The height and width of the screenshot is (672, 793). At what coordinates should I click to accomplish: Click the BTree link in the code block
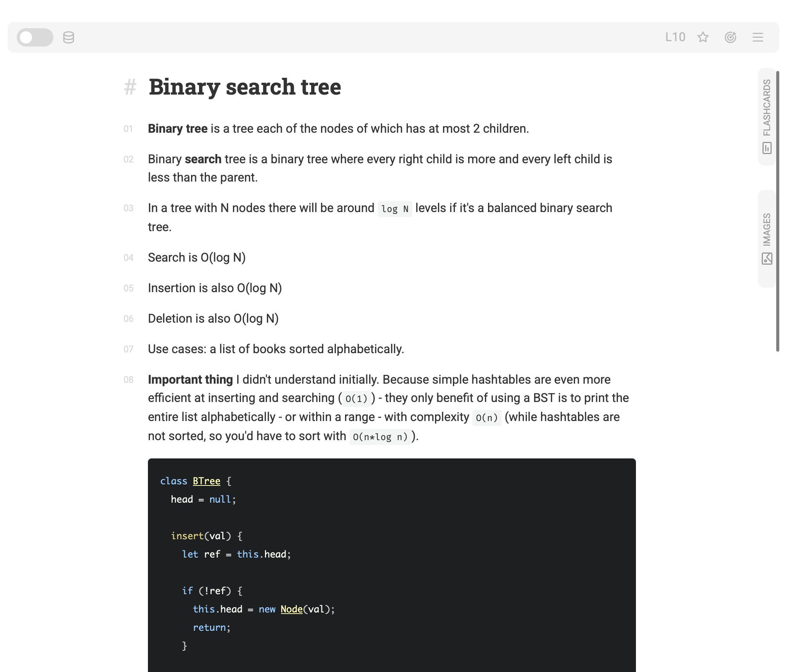206,481
